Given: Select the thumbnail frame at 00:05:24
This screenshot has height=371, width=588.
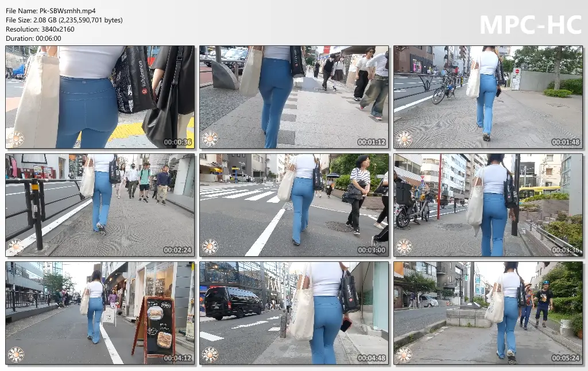Looking at the screenshot, I should [488, 313].
